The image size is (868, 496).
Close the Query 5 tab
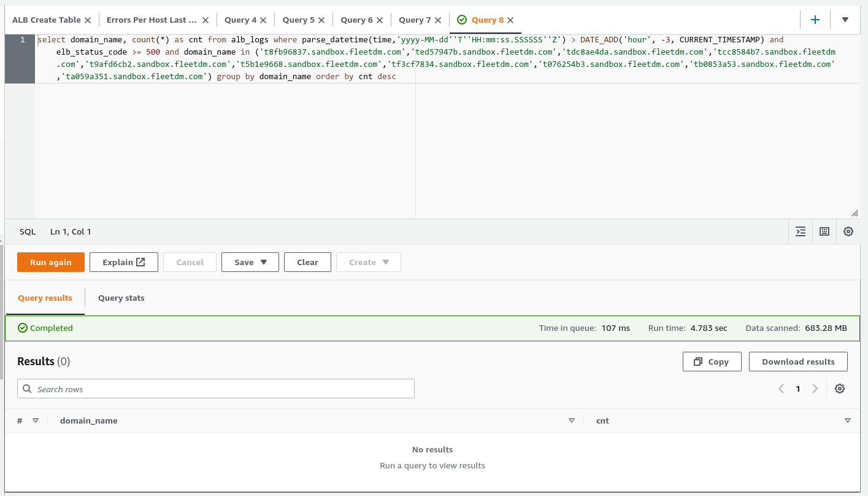coord(321,20)
